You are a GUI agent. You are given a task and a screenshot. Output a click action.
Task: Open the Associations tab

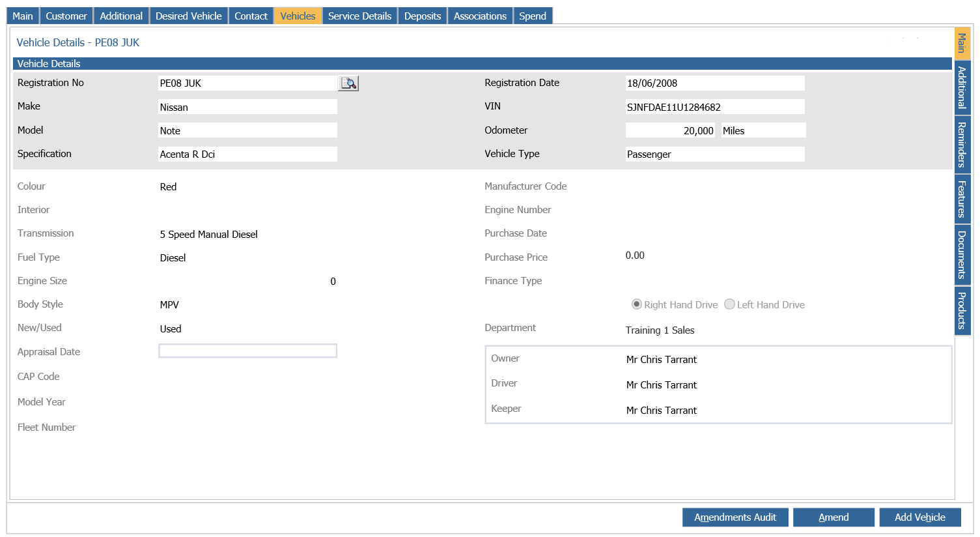pos(481,16)
